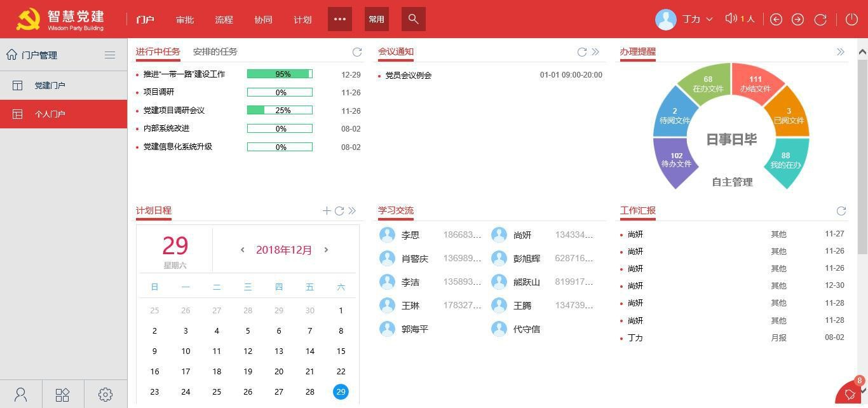Click the 常用 button
The image size is (868, 408).
click(x=376, y=19)
